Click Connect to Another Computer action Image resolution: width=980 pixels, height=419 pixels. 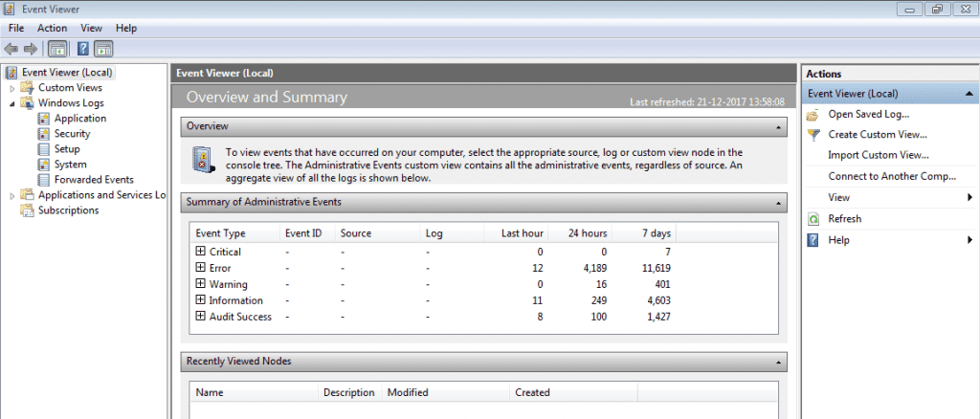(891, 176)
